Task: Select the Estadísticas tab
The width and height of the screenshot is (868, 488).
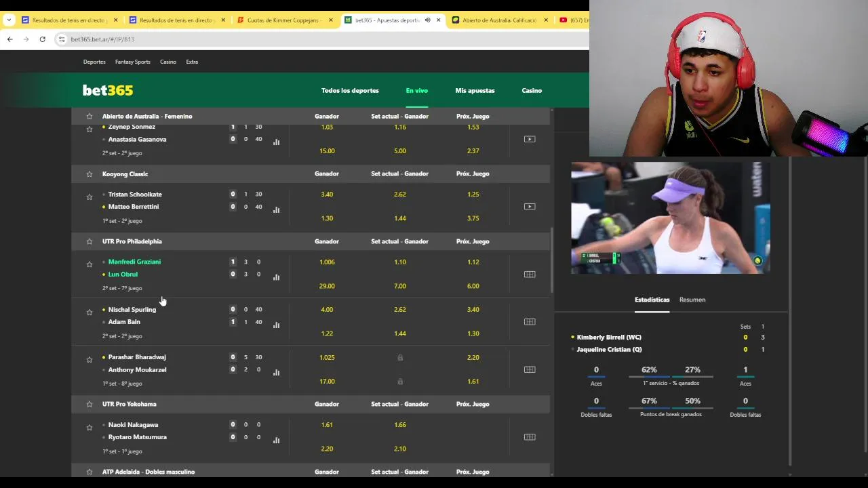Action: pyautogui.click(x=652, y=300)
